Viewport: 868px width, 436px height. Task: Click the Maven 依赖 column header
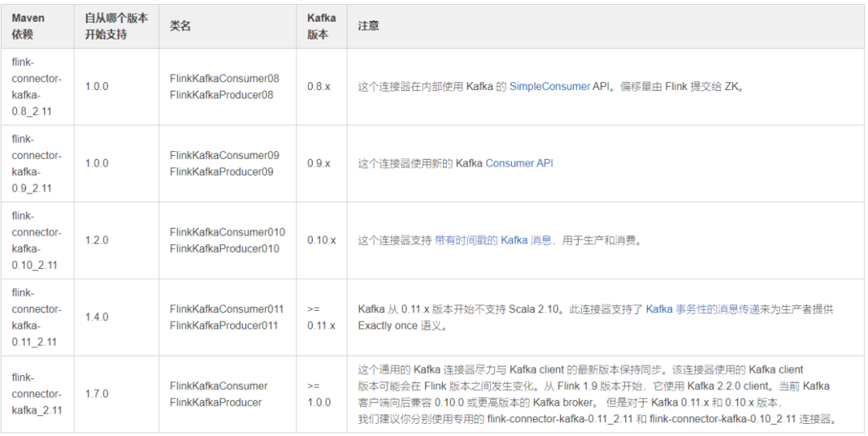click(x=29, y=26)
